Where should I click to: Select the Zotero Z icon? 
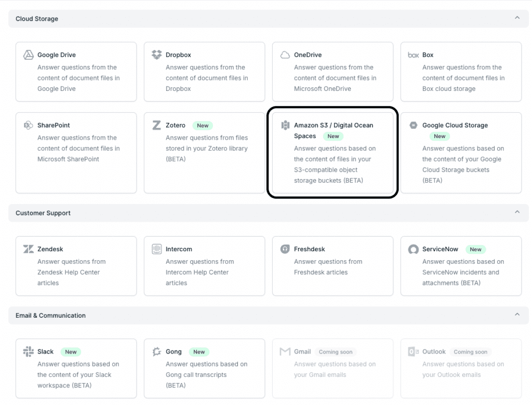pyautogui.click(x=156, y=125)
